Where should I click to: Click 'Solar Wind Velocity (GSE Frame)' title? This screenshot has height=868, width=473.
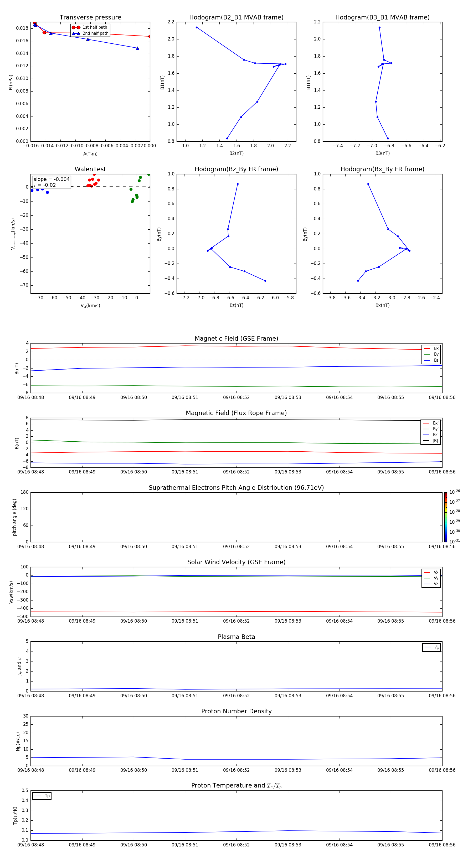tap(236, 562)
